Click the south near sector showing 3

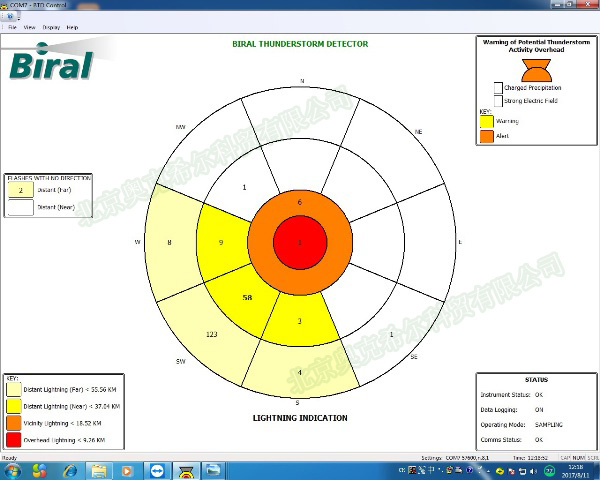click(x=300, y=321)
